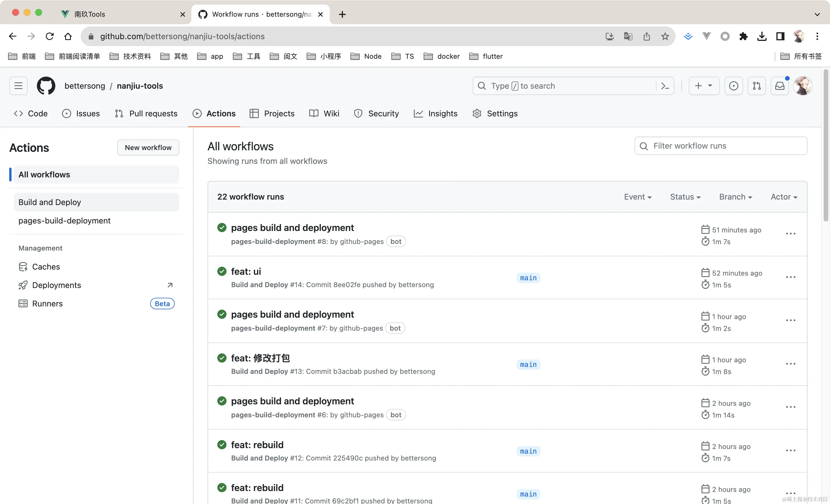Click the search/filter workflow runs field
830x504 pixels.
(721, 146)
